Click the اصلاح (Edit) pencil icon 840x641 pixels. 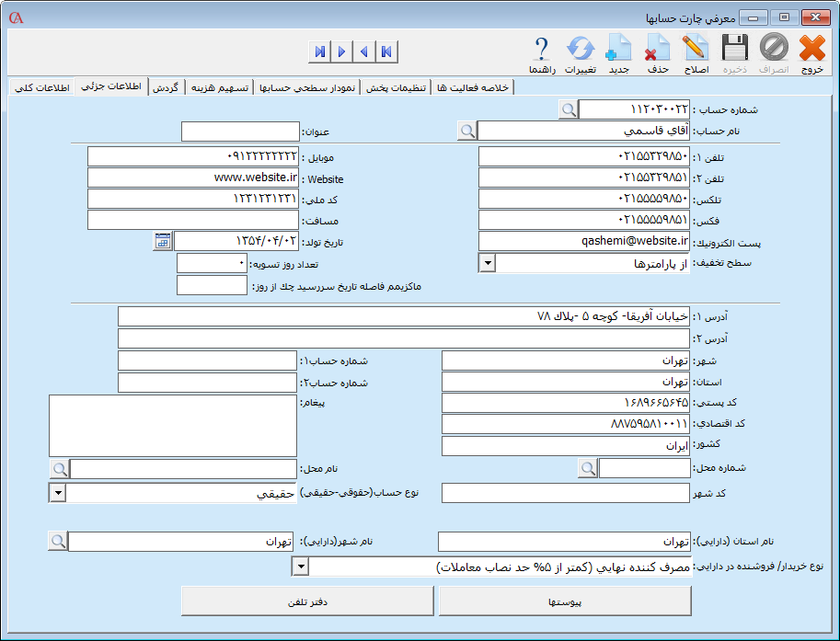pos(696,52)
